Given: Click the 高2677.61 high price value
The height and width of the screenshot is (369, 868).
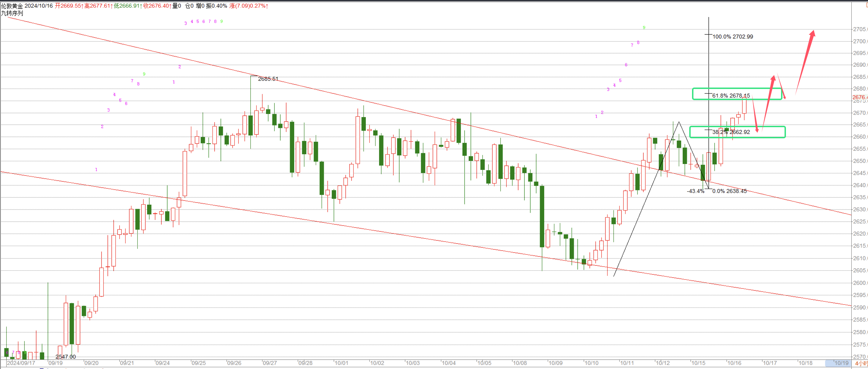Looking at the screenshot, I should [98, 6].
